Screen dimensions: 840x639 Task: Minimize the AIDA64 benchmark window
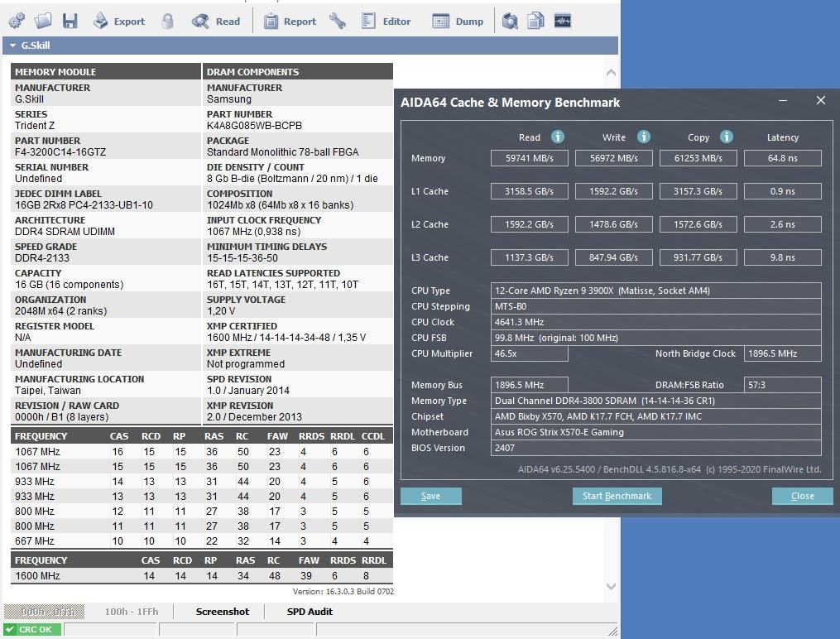point(783,101)
